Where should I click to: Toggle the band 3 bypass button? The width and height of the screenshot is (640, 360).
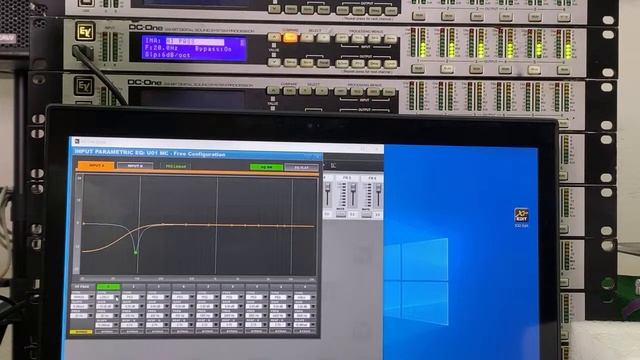click(158, 332)
